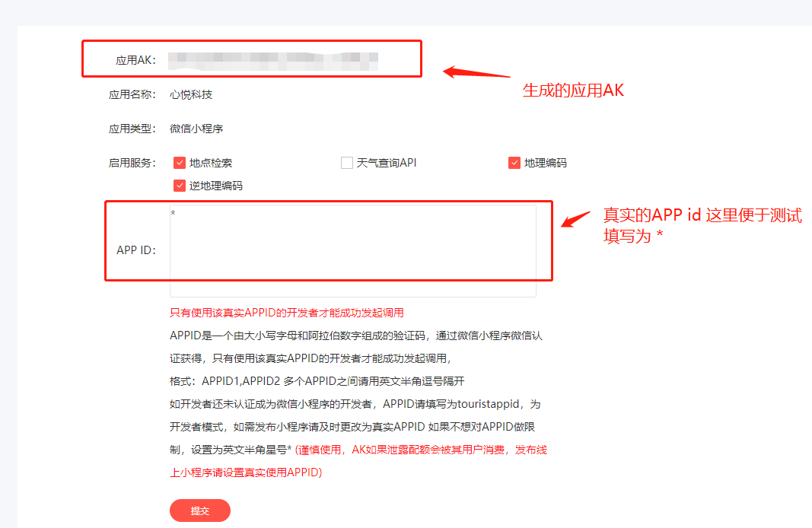The width and height of the screenshot is (812, 528).
Task: Click the red arrow pointing at 应用AK box
Action: coord(476,72)
